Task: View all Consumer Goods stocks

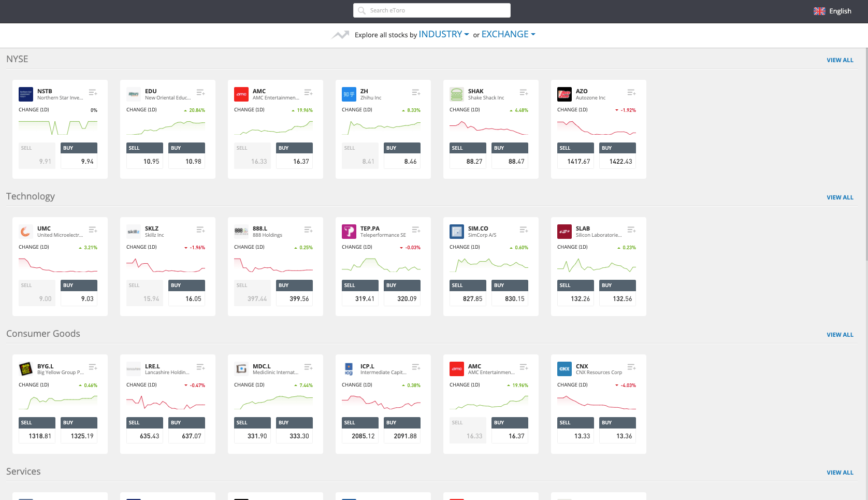Action: click(840, 335)
